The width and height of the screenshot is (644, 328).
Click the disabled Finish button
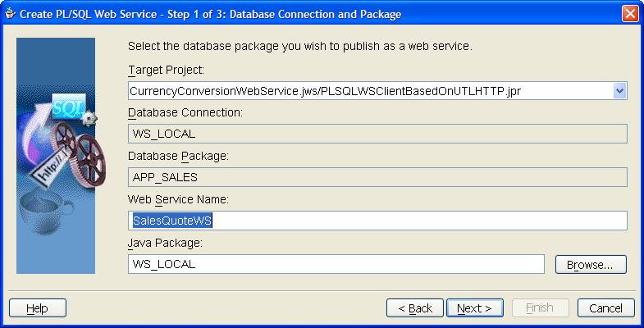coord(541,307)
